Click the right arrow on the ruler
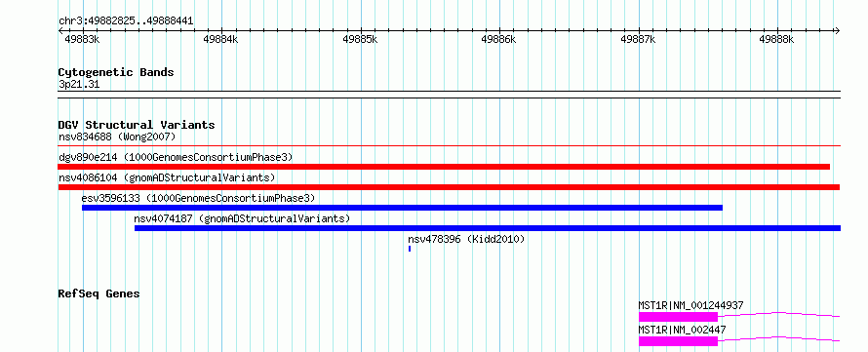The width and height of the screenshot is (868, 352). pyautogui.click(x=837, y=30)
